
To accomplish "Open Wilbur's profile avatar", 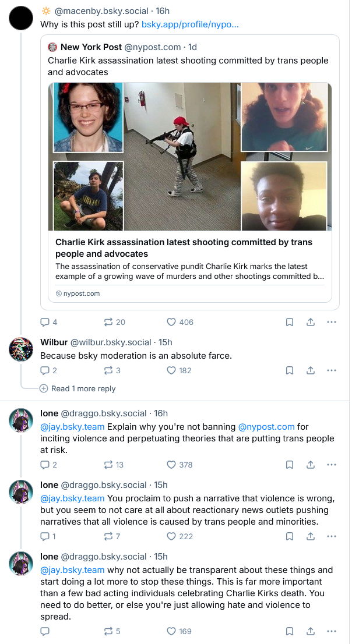I will pos(21,349).
